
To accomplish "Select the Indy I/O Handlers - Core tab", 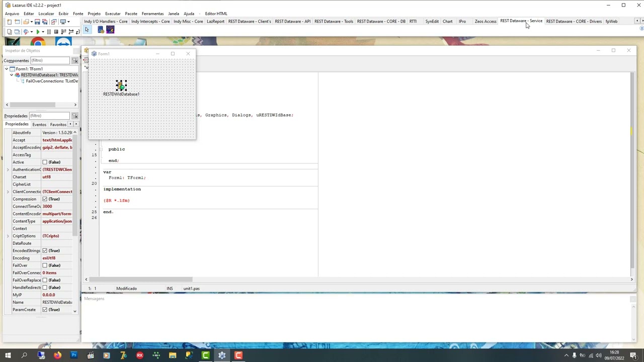I will click(x=106, y=21).
